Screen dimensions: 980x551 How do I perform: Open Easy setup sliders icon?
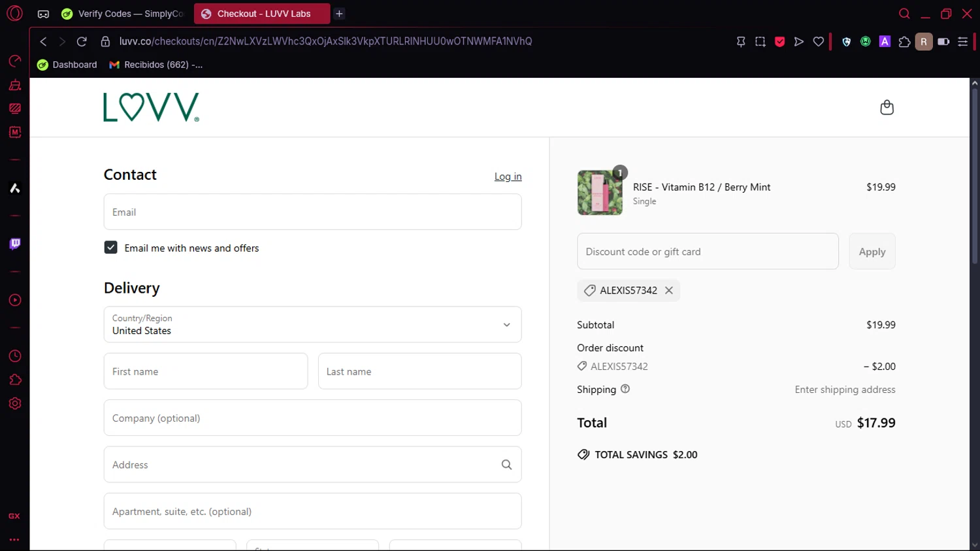[x=962, y=41]
